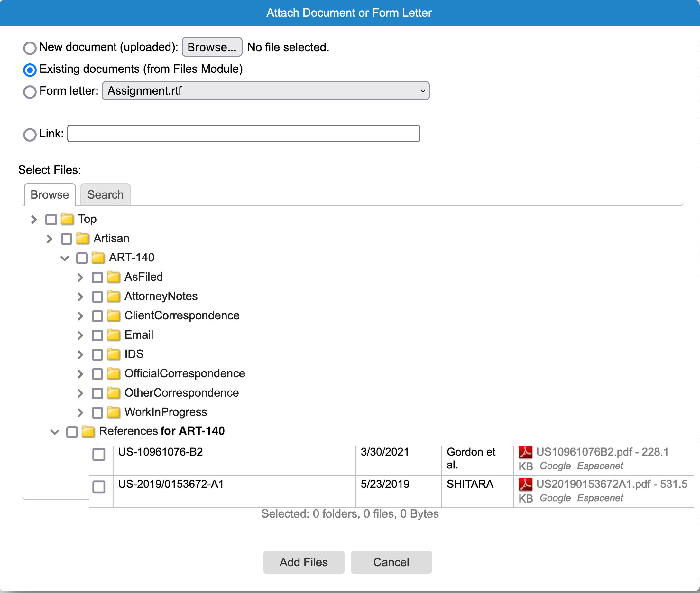This screenshot has width=700, height=593.
Task: Open the Espacenet link for SHITARA reference
Action: tap(600, 498)
